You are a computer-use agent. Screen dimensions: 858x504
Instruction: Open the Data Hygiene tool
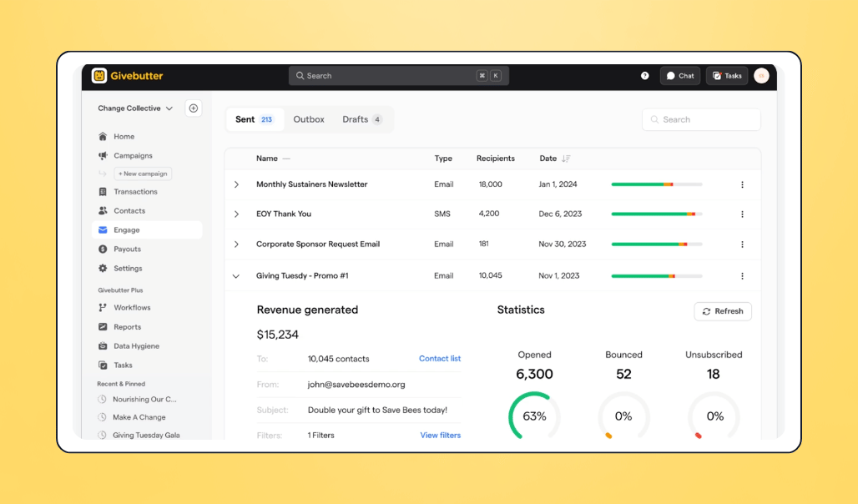pyautogui.click(x=137, y=345)
